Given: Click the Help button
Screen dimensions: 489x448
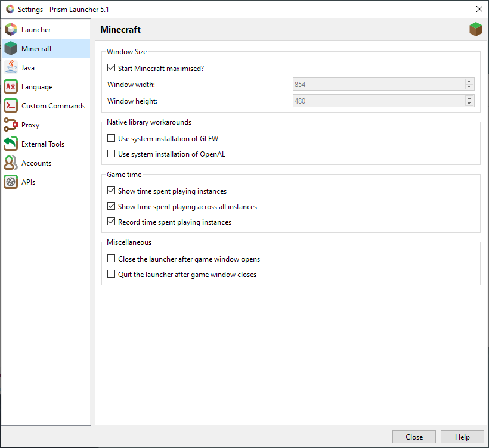Looking at the screenshot, I should pos(463,437).
